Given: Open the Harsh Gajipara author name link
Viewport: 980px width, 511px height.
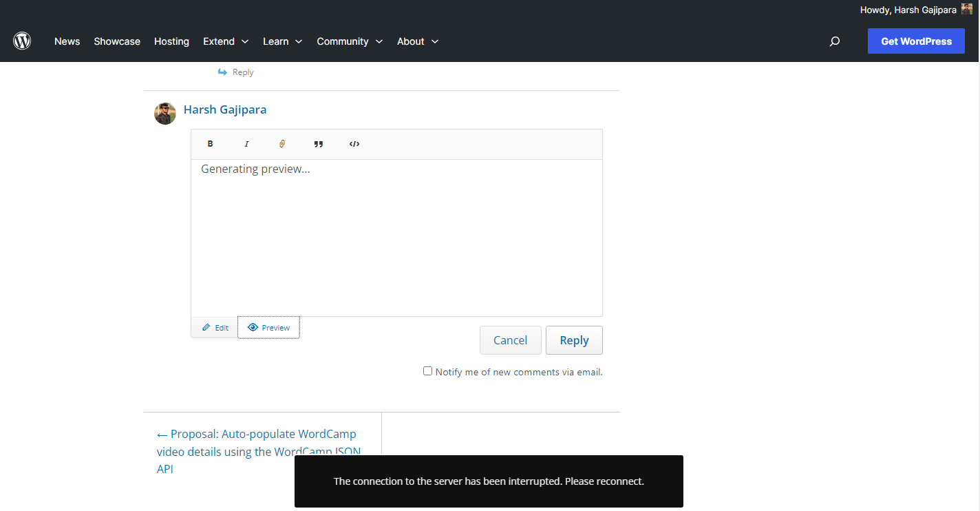Looking at the screenshot, I should (x=225, y=109).
